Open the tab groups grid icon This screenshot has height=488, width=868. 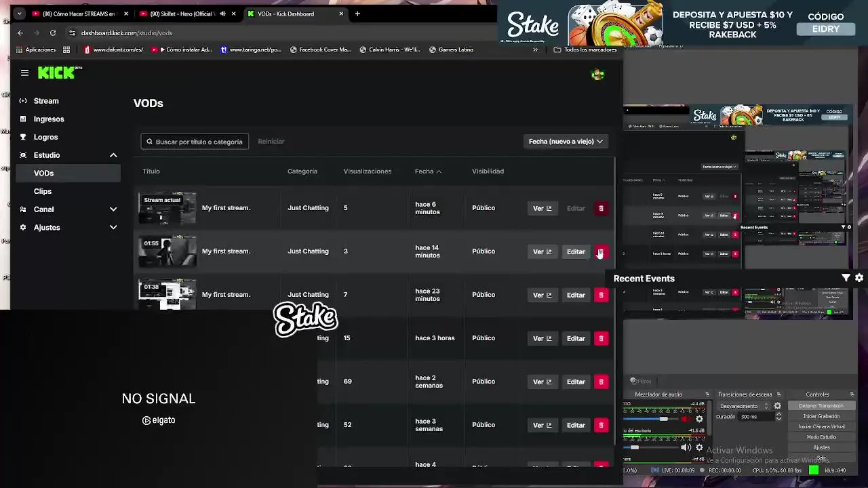pyautogui.click(x=66, y=49)
